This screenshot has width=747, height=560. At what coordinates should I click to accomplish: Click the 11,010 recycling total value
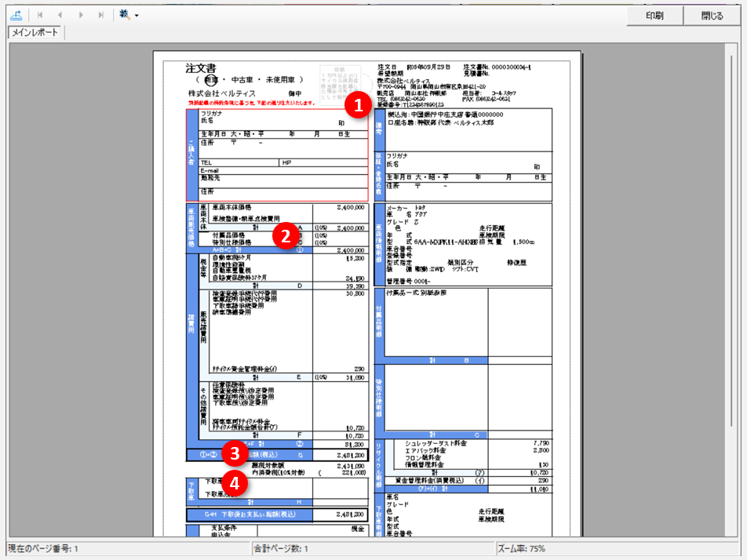point(540,489)
